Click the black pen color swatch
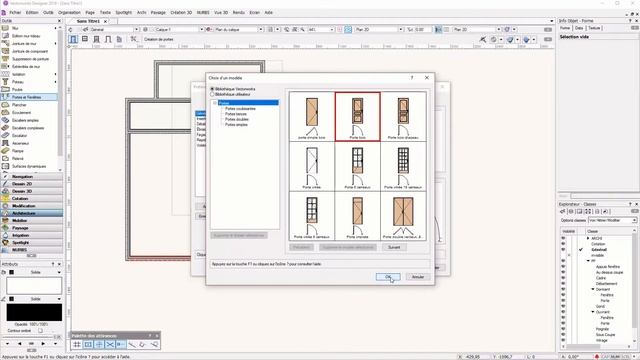Viewport: 640px width, 360px height. pyautogui.click(x=34, y=312)
